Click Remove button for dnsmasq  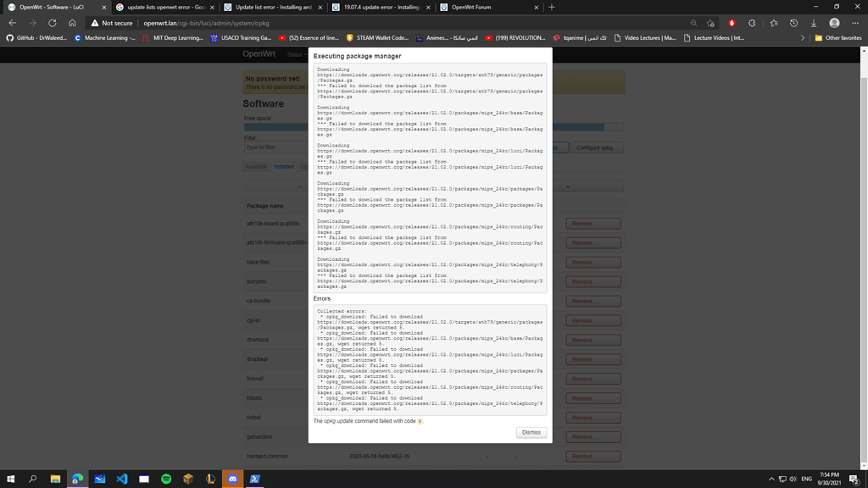click(593, 340)
